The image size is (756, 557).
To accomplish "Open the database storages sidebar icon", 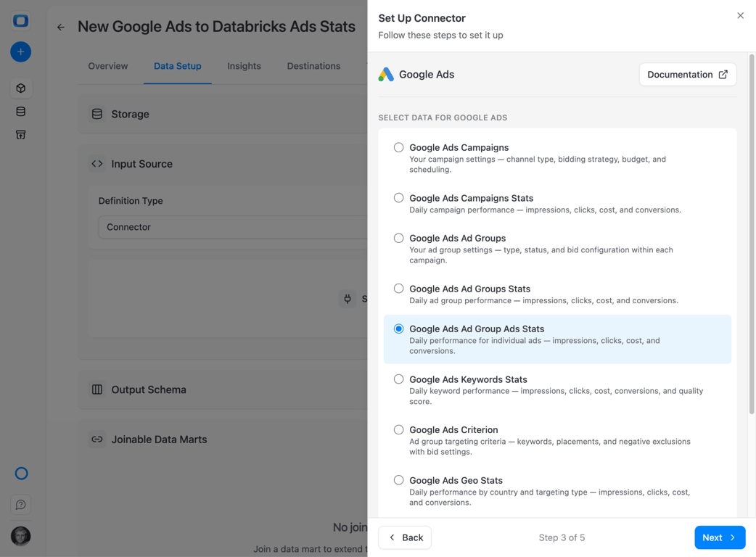I will click(x=21, y=112).
